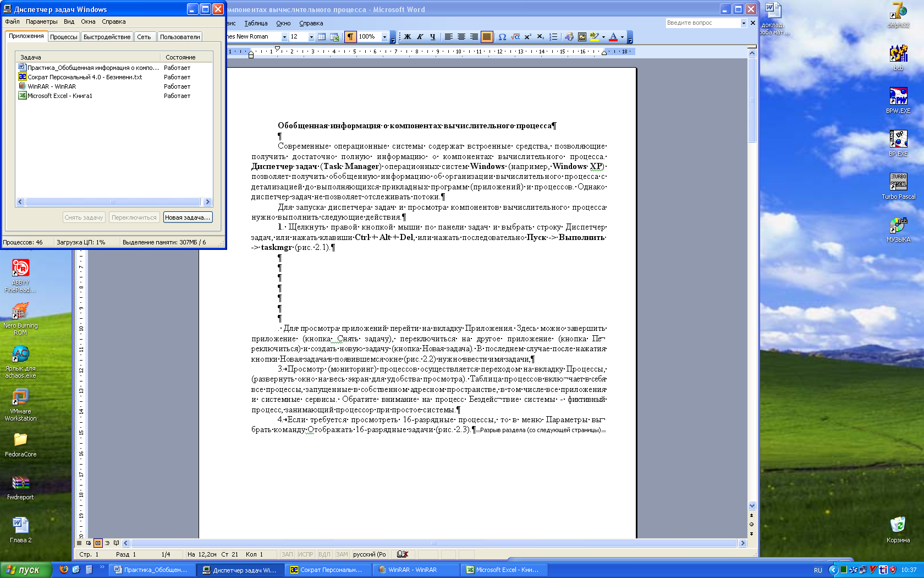Switch to Reading Layout view
This screenshot has width=924, height=578.
click(x=117, y=543)
